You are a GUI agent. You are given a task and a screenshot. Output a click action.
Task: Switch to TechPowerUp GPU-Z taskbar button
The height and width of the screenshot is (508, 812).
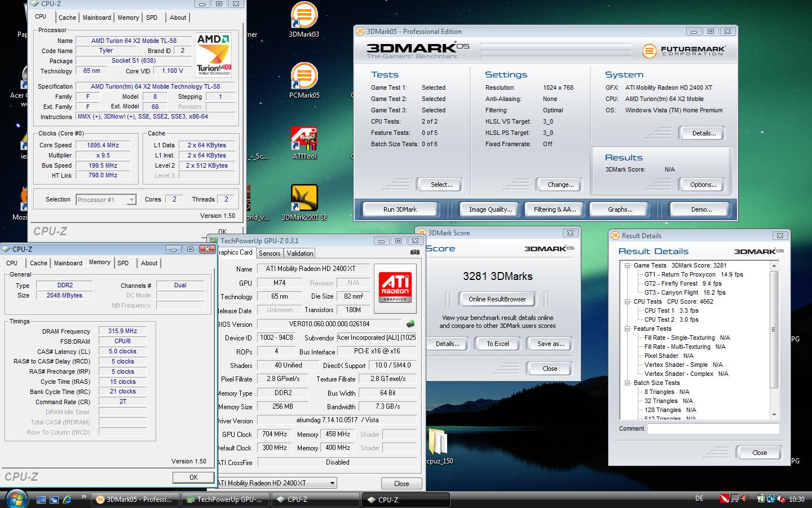click(x=226, y=500)
